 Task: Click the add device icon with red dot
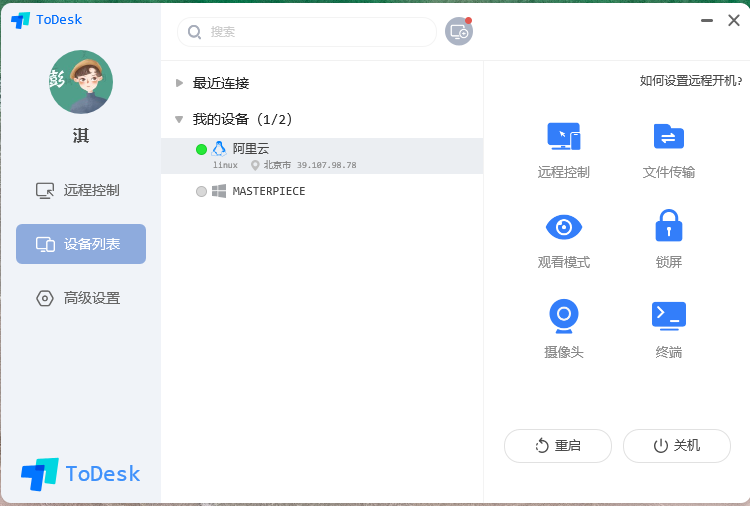click(x=459, y=32)
